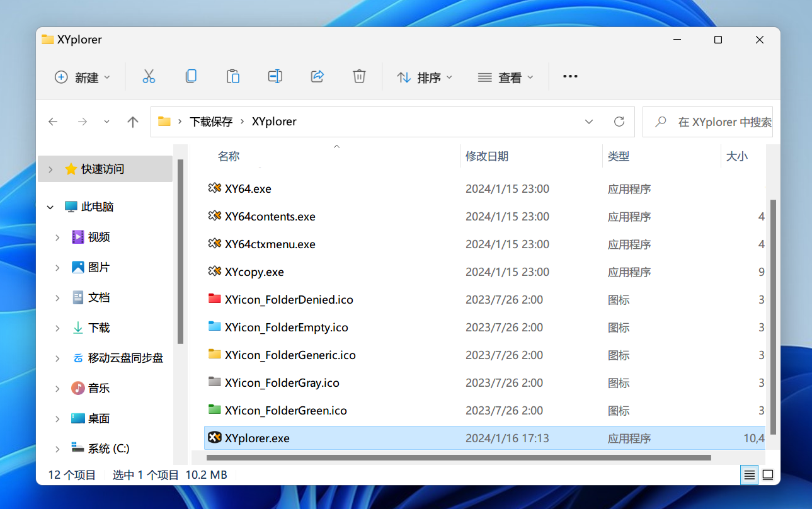Click the green FolderGreen icon

tap(214, 409)
